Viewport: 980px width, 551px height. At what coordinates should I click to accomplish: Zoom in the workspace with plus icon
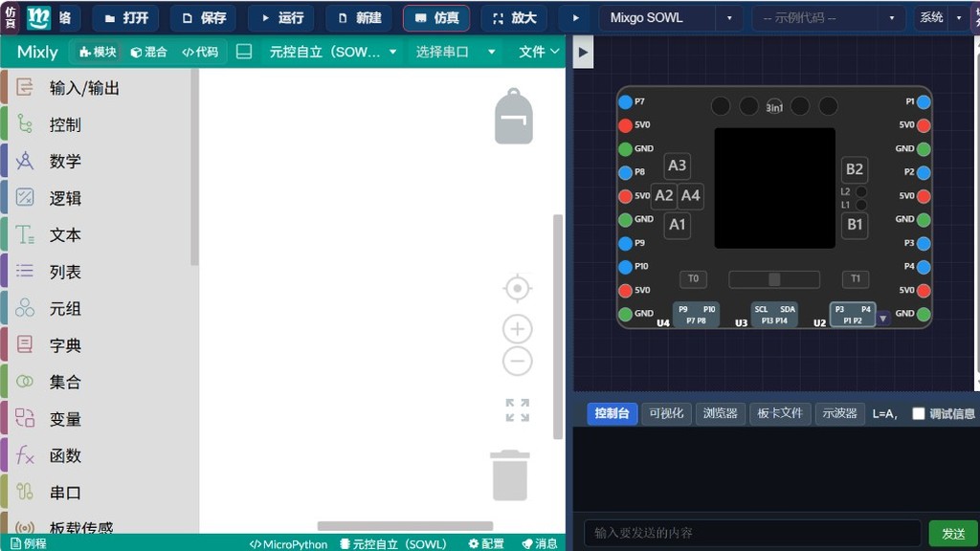click(x=518, y=329)
